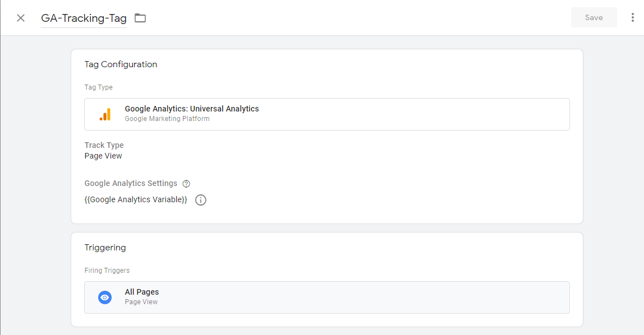Click the blue eye icon for All Pages
Screen dimensions: 644x335
pyautogui.click(x=105, y=297)
